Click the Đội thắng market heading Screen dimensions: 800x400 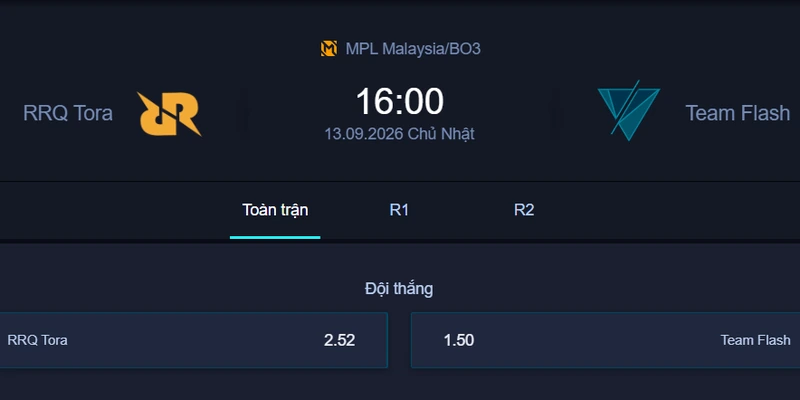tap(399, 289)
